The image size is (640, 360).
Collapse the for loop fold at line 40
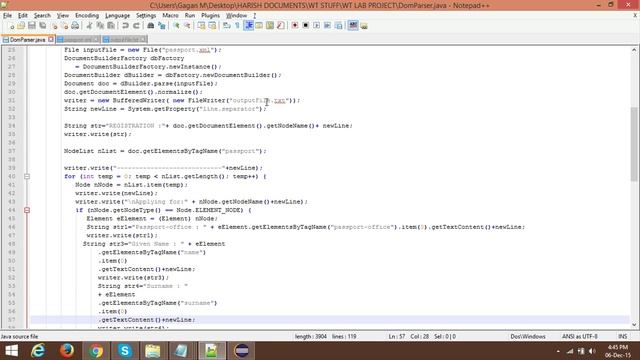click(x=27, y=176)
